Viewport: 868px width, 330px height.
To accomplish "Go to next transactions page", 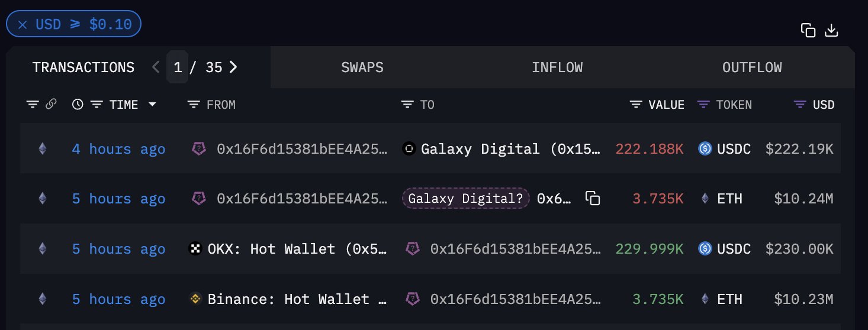I will (233, 67).
